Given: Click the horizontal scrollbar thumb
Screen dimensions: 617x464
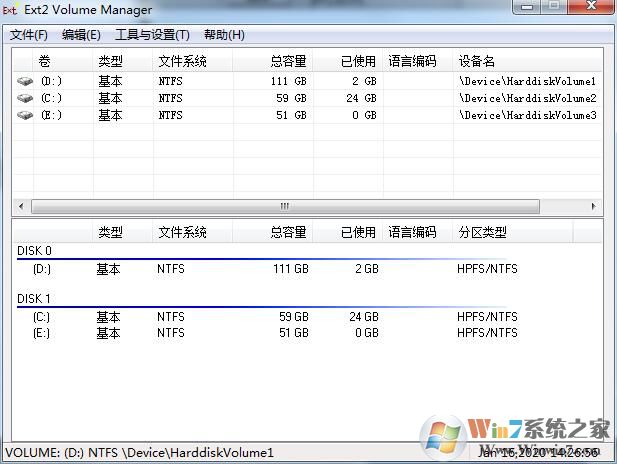Looking at the screenshot, I should (285, 206).
